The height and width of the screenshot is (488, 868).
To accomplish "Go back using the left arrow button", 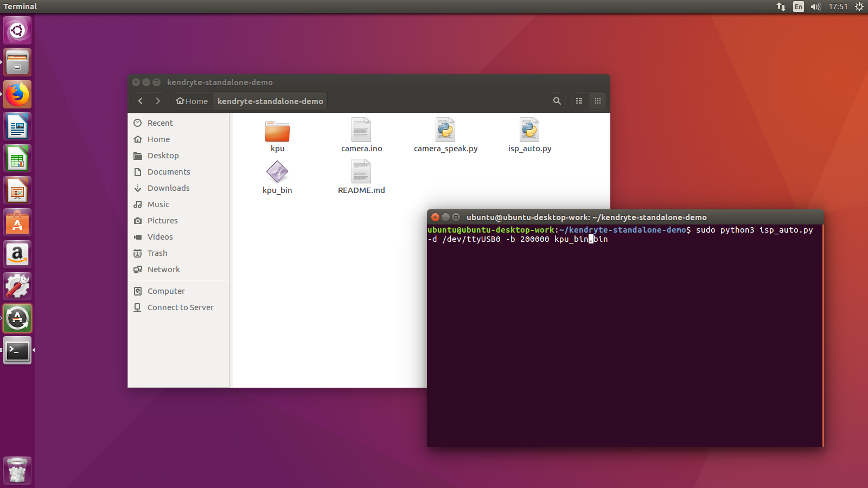I will [141, 101].
